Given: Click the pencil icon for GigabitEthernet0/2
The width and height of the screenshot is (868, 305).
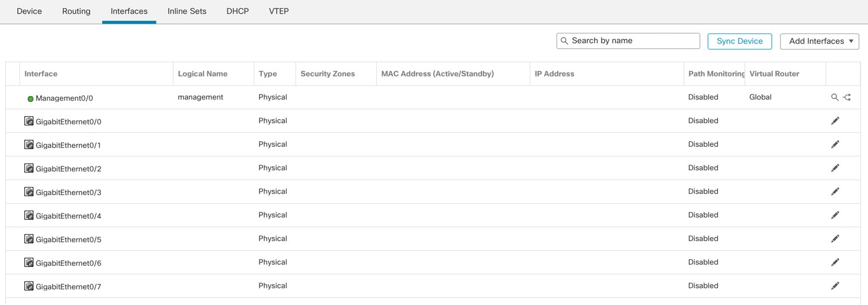Looking at the screenshot, I should 835,168.
